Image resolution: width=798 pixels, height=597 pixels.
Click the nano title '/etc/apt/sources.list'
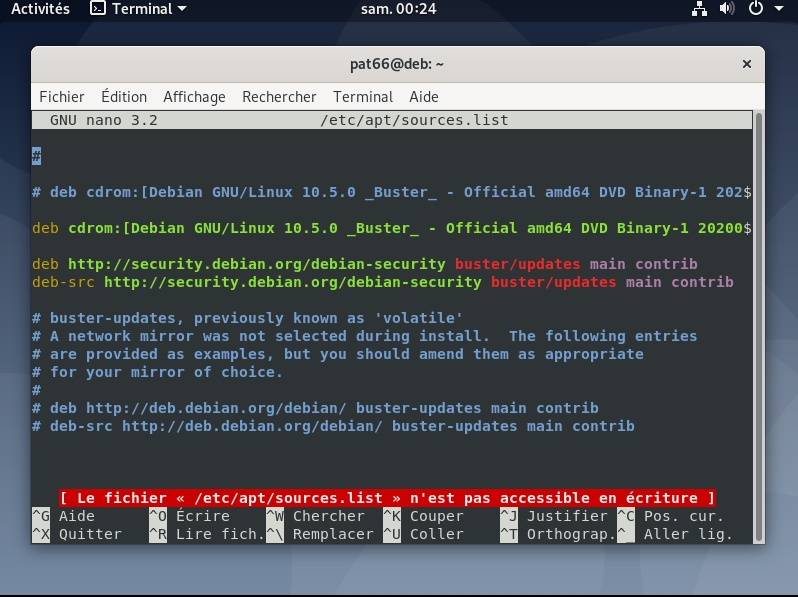click(x=414, y=120)
